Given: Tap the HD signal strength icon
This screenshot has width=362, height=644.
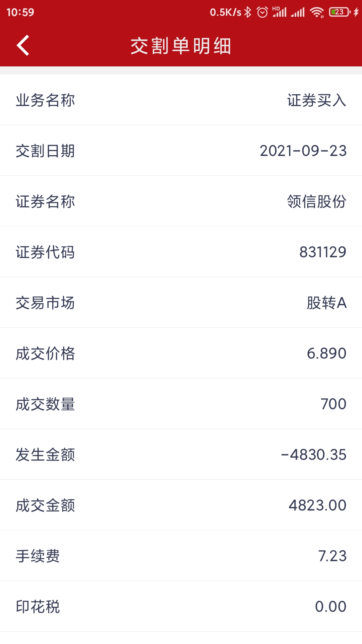Looking at the screenshot, I should (x=279, y=12).
